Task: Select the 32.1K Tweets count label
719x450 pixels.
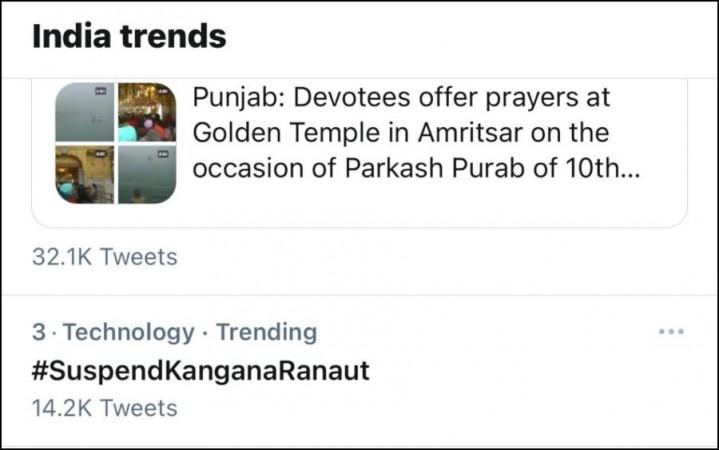Action: point(105,257)
